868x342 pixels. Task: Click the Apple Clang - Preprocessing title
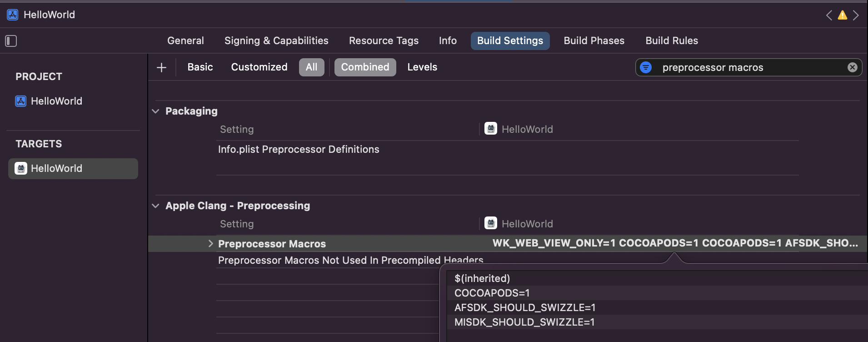point(238,206)
